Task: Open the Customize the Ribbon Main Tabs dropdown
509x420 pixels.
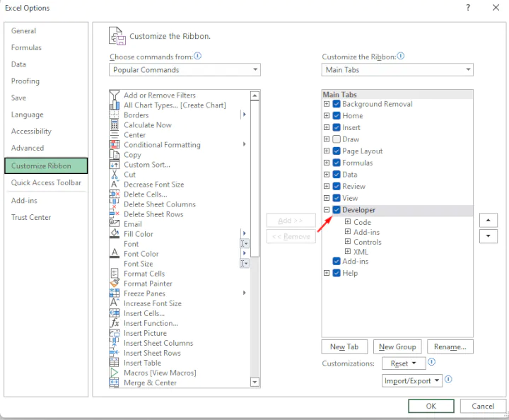Action: coord(397,70)
